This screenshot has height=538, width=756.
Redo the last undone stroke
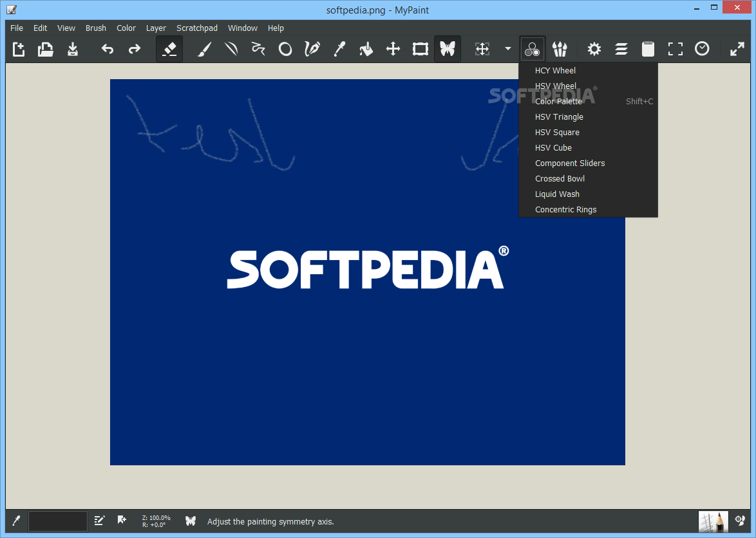pos(134,49)
